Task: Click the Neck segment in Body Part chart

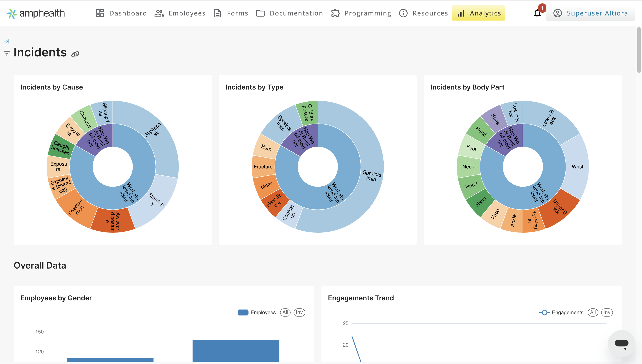Action: (x=468, y=167)
